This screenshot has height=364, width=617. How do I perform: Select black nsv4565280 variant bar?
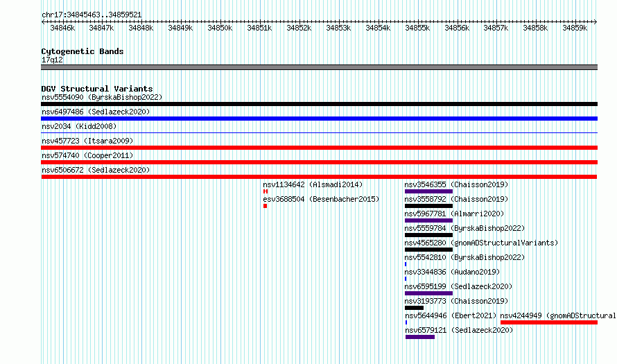[x=428, y=250]
